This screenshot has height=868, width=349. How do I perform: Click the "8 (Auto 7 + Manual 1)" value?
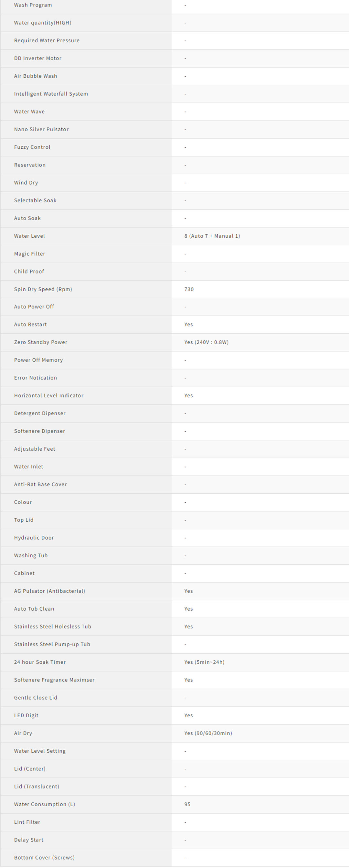pyautogui.click(x=212, y=236)
